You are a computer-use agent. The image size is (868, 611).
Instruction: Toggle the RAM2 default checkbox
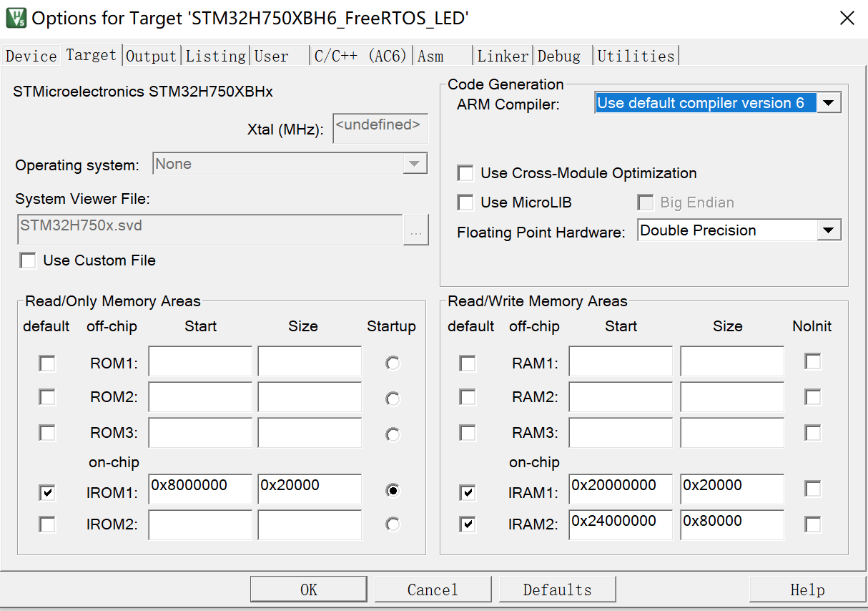[x=467, y=397]
